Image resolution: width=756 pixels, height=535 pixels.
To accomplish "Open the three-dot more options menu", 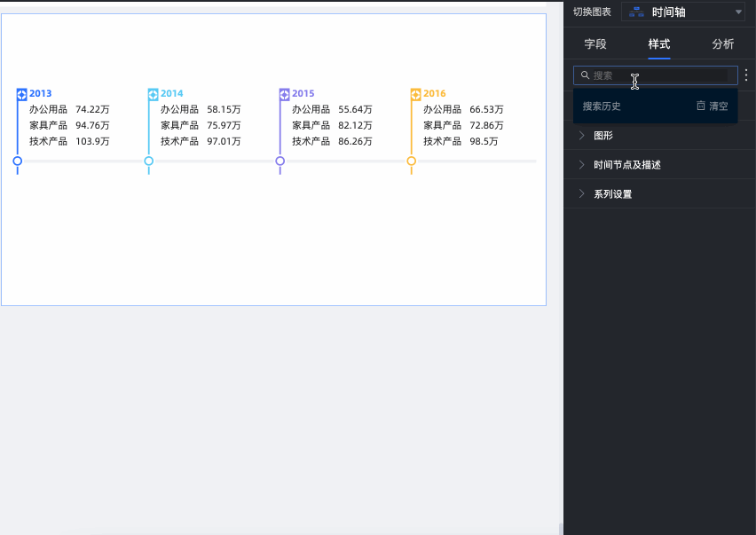I will coord(745,75).
